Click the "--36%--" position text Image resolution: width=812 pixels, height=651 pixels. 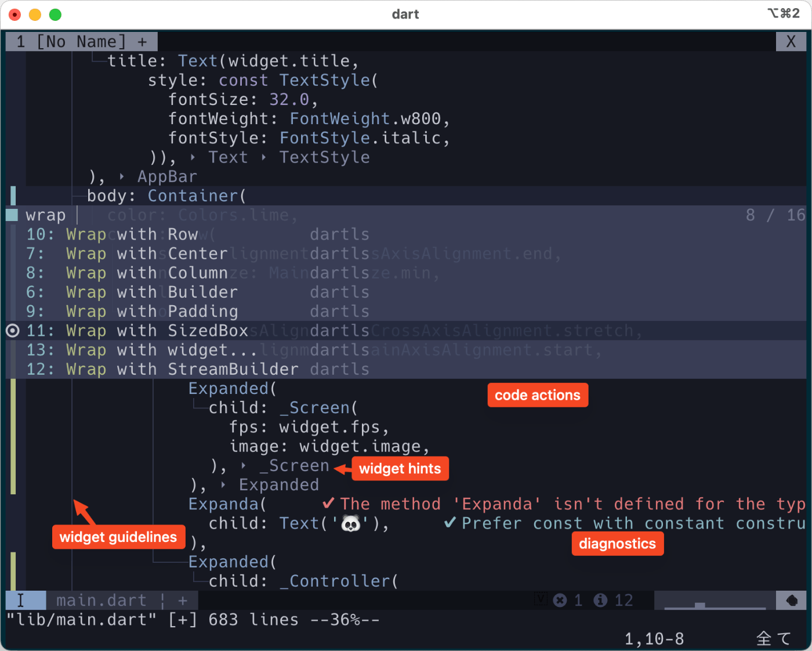tap(345, 620)
